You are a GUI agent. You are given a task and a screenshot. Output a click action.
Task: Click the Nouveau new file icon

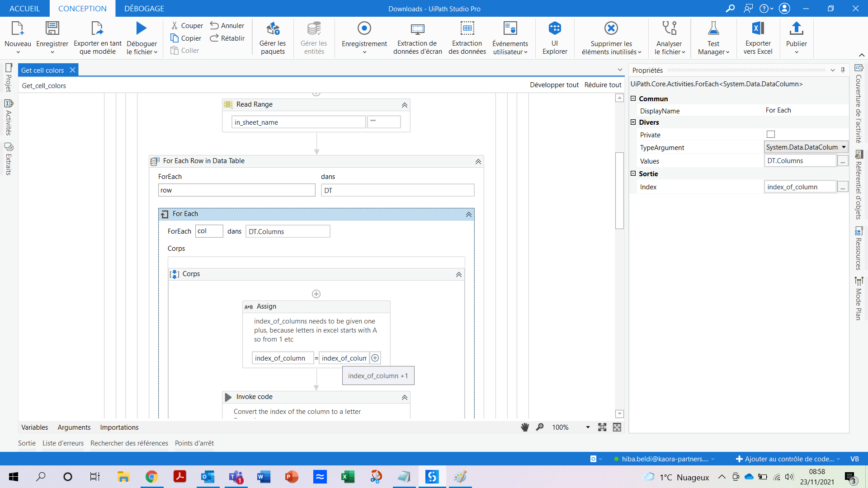pyautogui.click(x=17, y=29)
